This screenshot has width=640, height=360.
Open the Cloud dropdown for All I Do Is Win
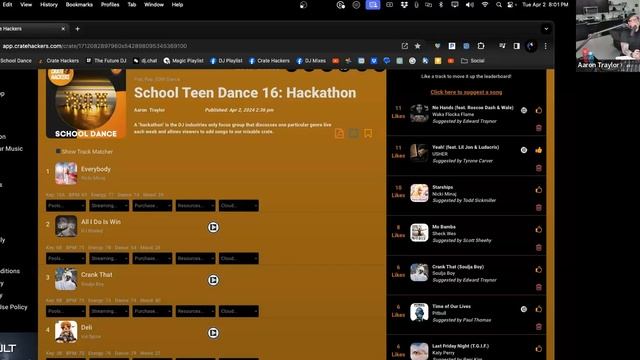tap(239, 258)
